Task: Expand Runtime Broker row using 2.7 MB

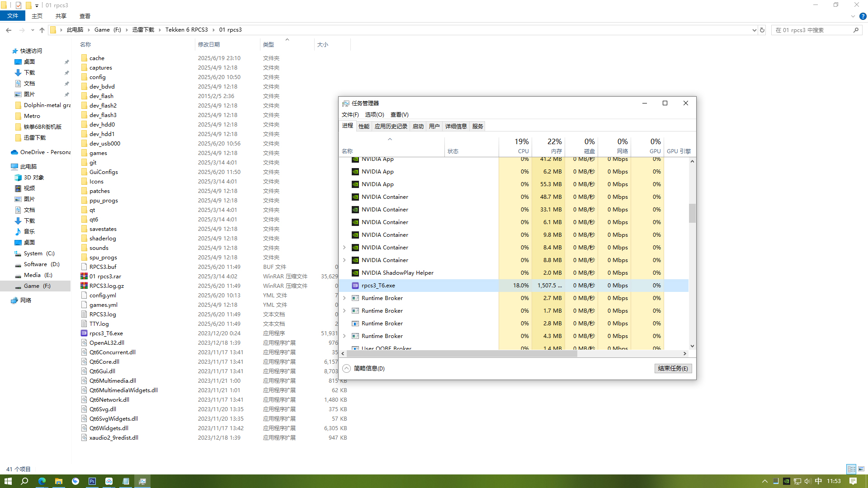Action: click(x=344, y=298)
